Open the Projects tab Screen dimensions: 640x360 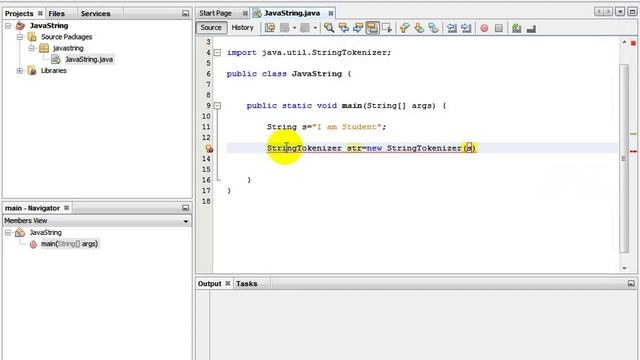[x=19, y=13]
